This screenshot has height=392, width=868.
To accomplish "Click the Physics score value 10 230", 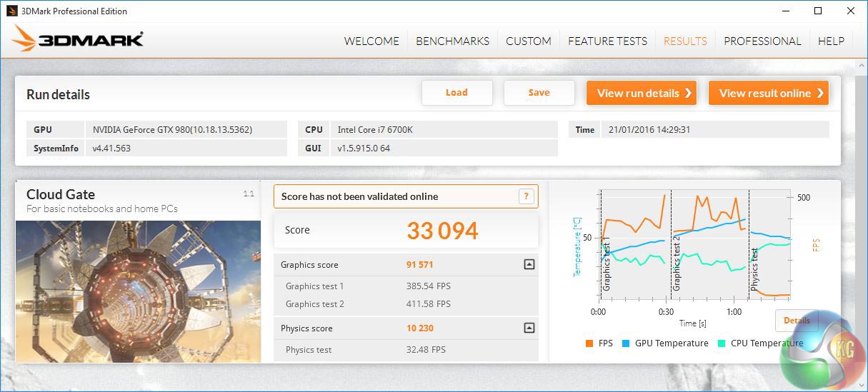I will tap(420, 328).
